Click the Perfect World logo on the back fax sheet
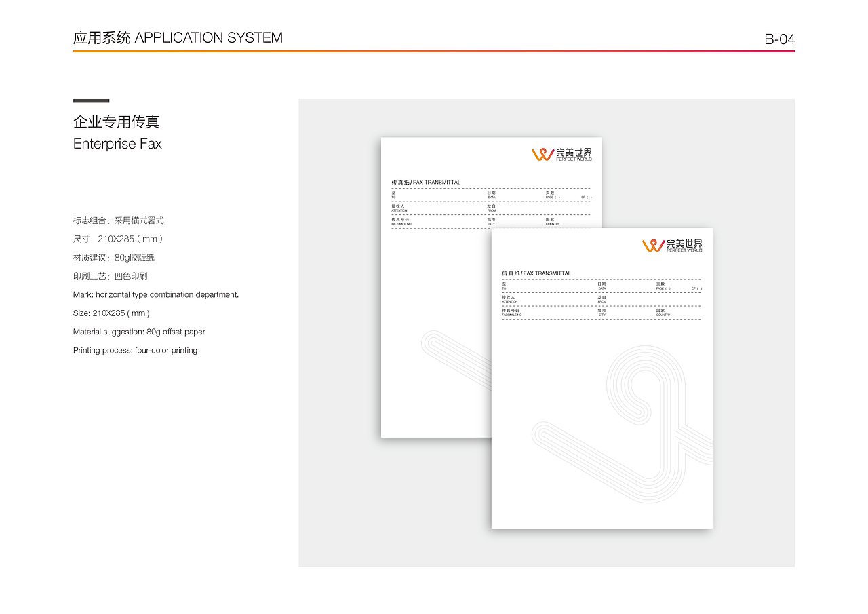The image size is (868, 614). tap(561, 154)
